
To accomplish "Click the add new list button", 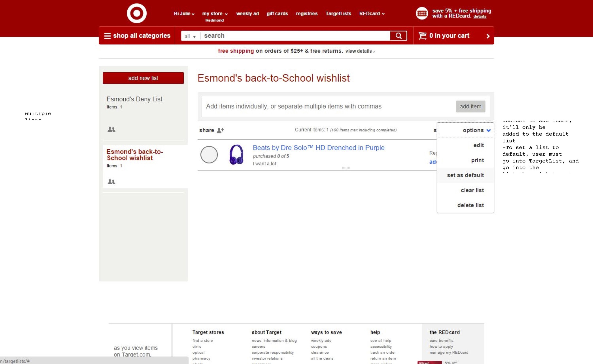I will (x=143, y=78).
